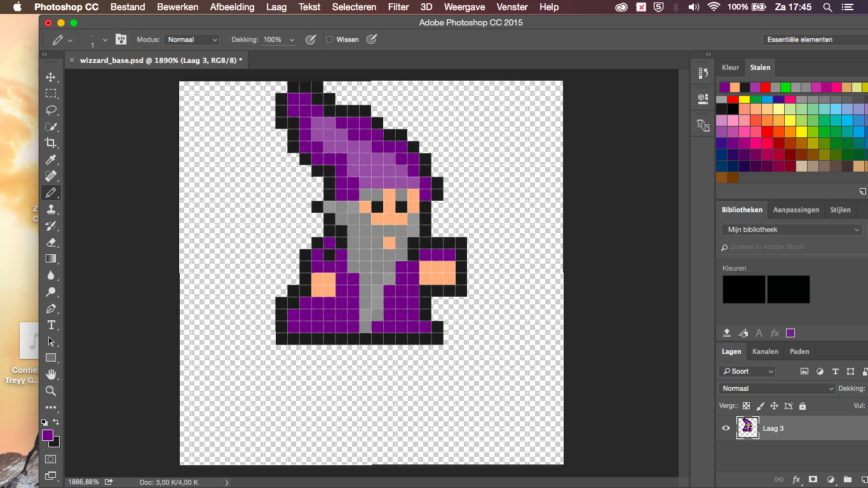Screen dimensions: 868x488
Task: Open the Modus blend mode dropdown
Action: coord(191,39)
